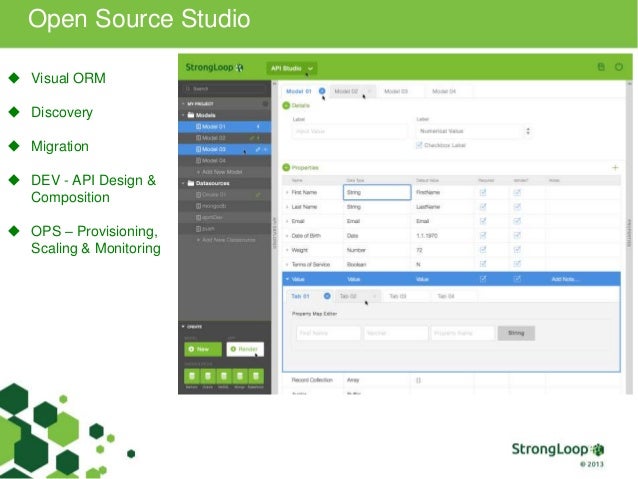Click the first green datasource icon

click(x=192, y=376)
